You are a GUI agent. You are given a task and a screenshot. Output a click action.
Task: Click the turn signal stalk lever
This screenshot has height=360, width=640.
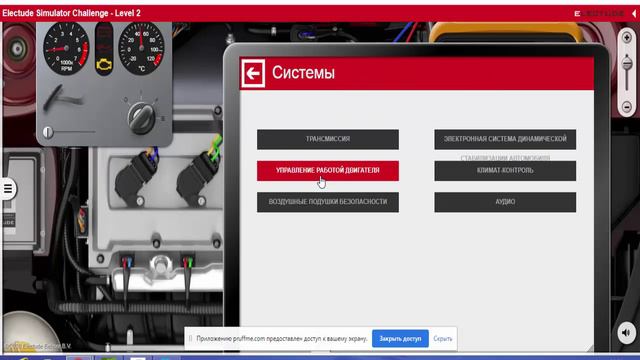62,98
